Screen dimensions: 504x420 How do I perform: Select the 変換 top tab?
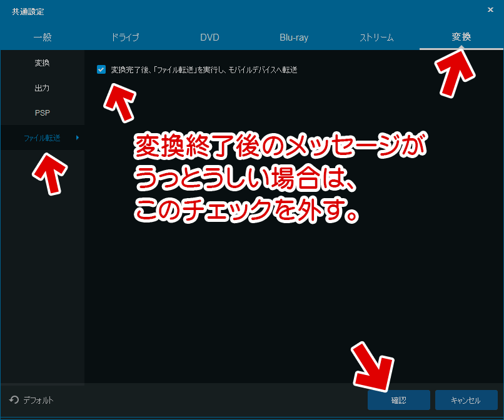(x=461, y=37)
